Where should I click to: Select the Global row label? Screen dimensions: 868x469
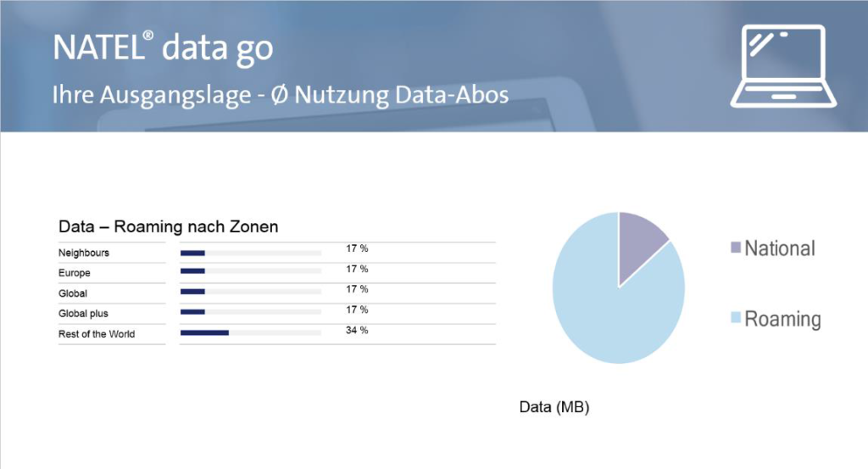(x=73, y=293)
